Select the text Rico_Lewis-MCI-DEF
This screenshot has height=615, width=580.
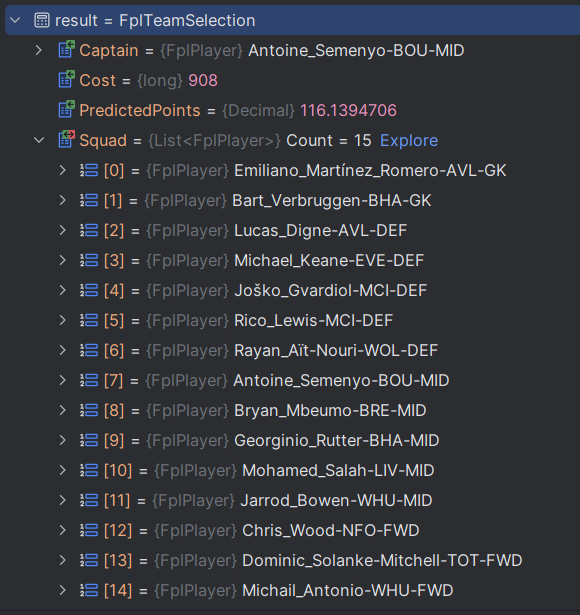click(x=313, y=321)
